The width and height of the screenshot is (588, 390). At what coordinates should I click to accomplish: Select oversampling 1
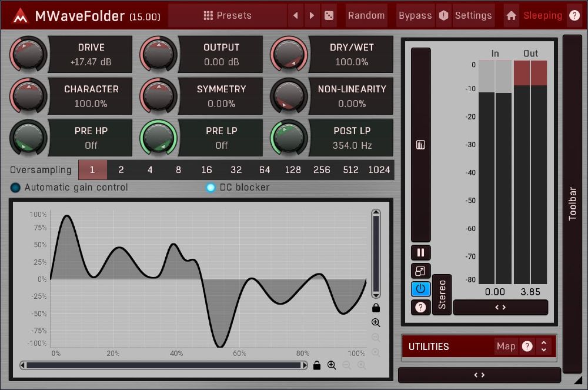pos(92,170)
